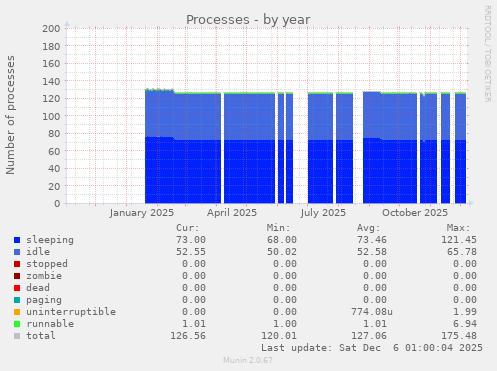
Task: Click the 140 y-axis tick label
Action: click(x=51, y=81)
